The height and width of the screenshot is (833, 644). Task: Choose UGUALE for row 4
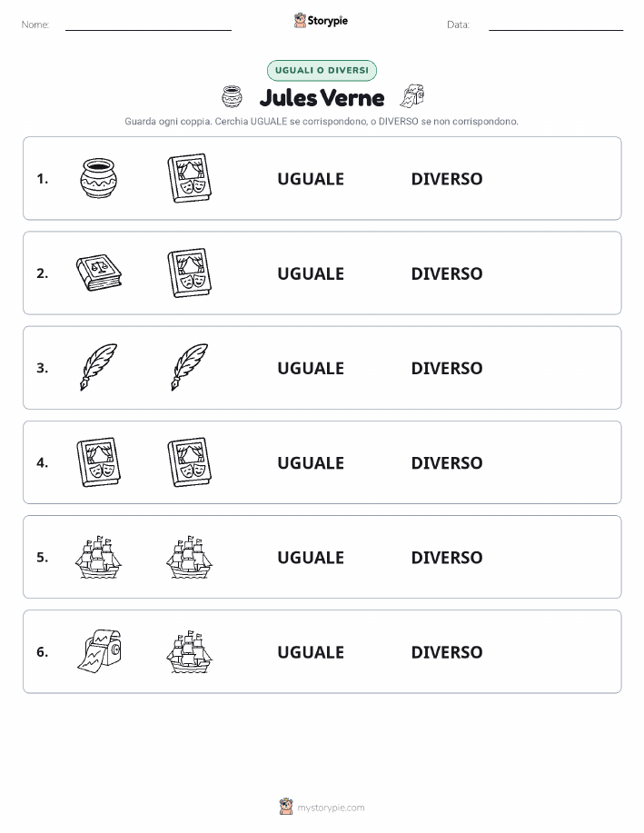click(x=311, y=462)
